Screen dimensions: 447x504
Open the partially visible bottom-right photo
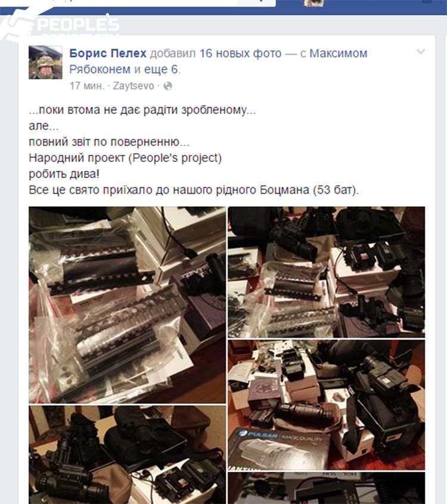[327, 488]
